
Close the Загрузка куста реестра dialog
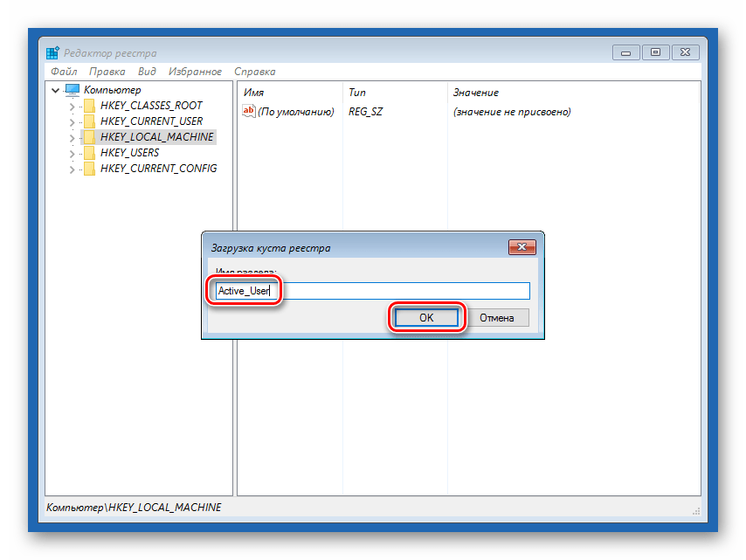pyautogui.click(x=522, y=247)
